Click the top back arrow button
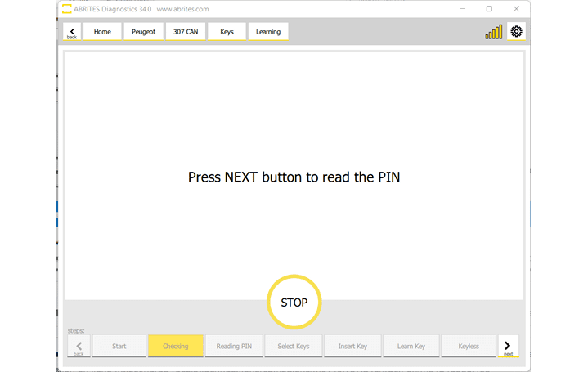588x372 pixels. [72, 32]
